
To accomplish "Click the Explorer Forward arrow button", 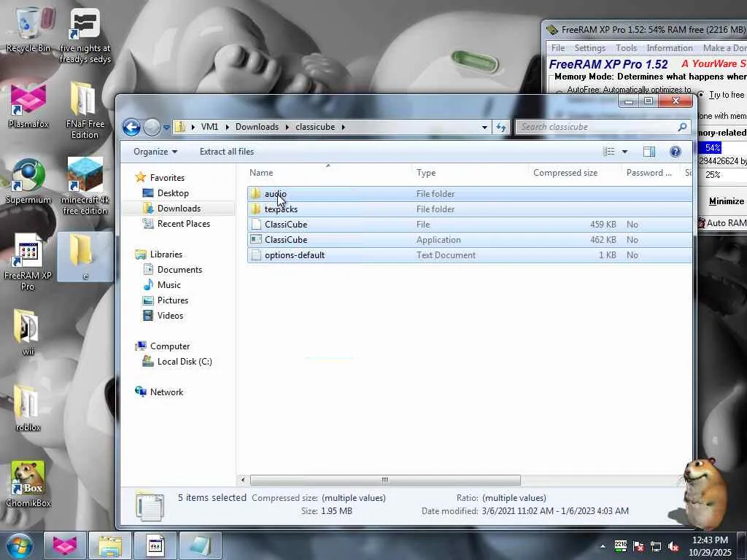I will (152, 127).
